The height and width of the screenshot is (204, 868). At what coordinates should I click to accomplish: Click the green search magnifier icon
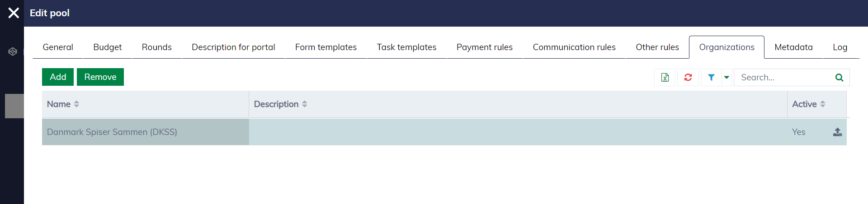point(839,78)
